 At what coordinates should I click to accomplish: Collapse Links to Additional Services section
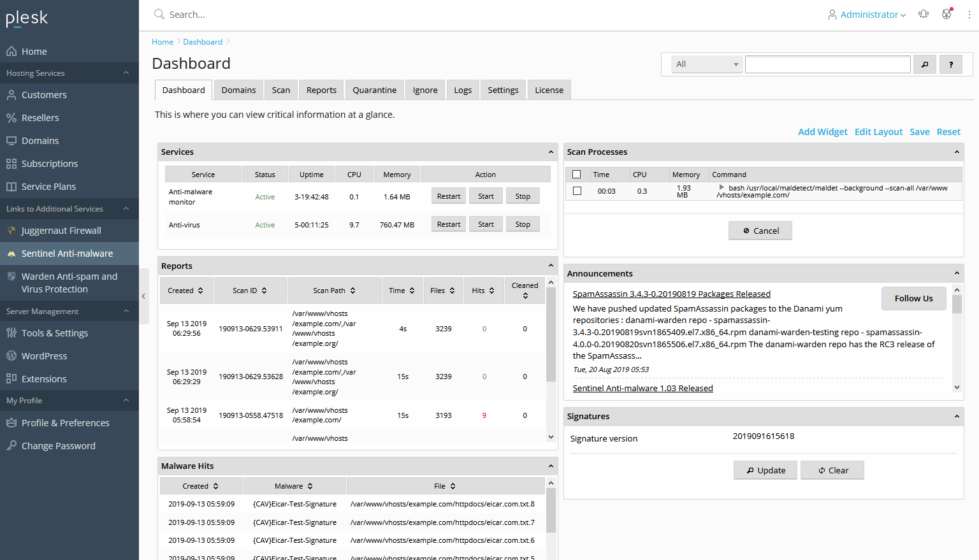[x=126, y=209]
